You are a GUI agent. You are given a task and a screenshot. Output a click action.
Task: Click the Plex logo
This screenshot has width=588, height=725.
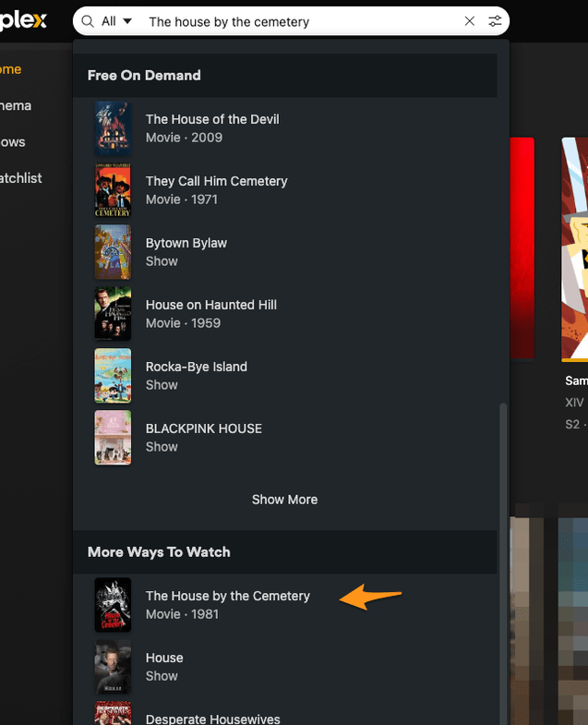coord(23,21)
